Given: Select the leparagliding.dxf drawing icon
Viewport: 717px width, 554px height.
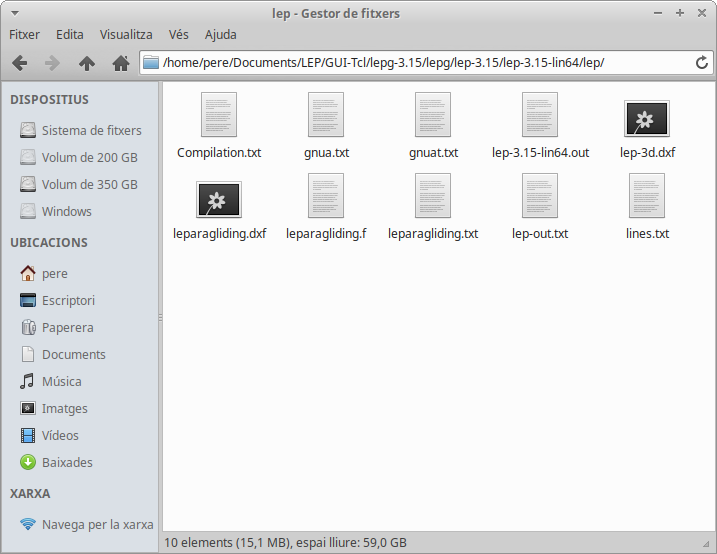Looking at the screenshot, I should [x=219, y=200].
